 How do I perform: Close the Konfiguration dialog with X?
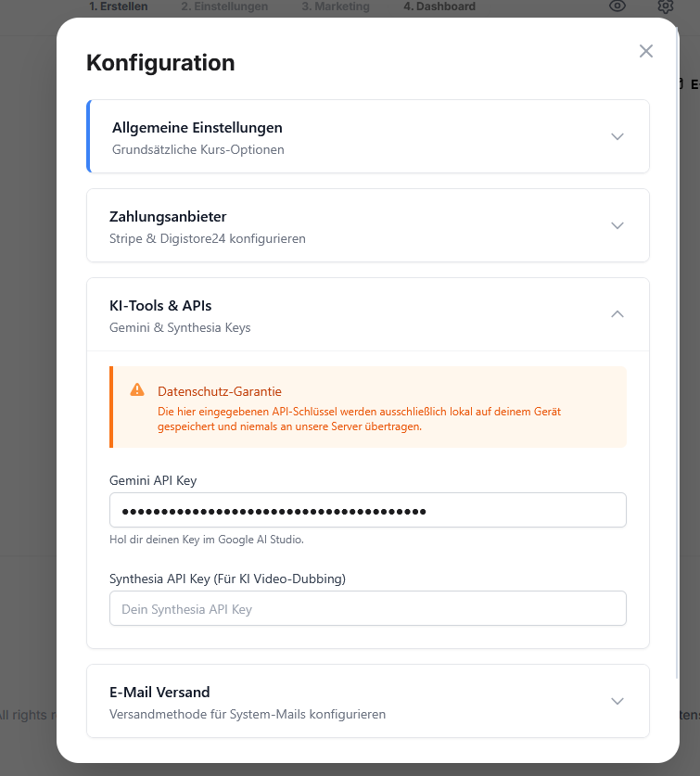[x=646, y=51]
